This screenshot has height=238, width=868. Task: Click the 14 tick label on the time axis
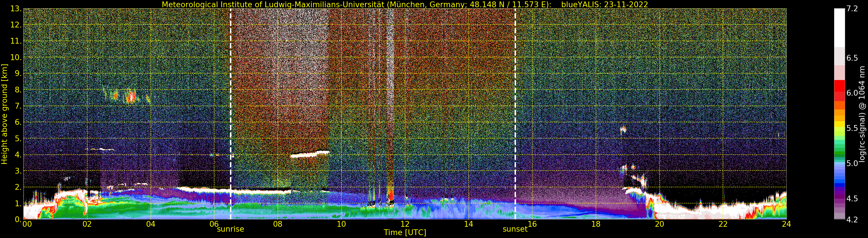click(468, 224)
